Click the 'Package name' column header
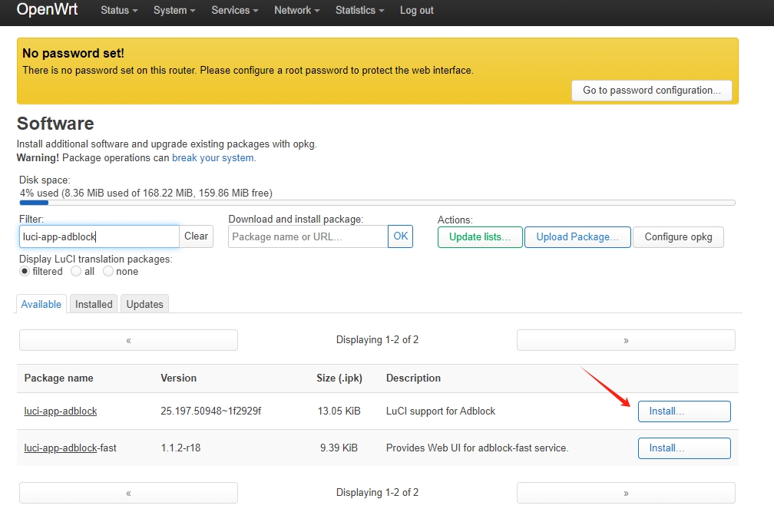This screenshot has height=532, width=774. (x=58, y=378)
